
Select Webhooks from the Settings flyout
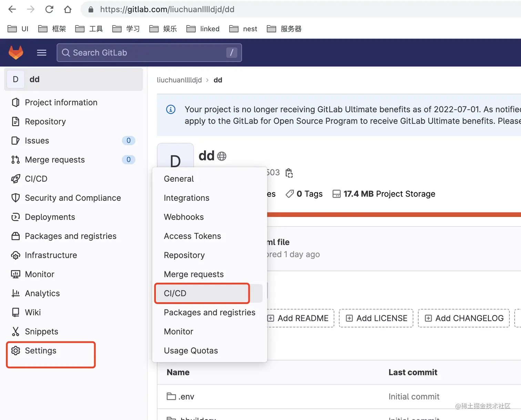click(210, 217)
